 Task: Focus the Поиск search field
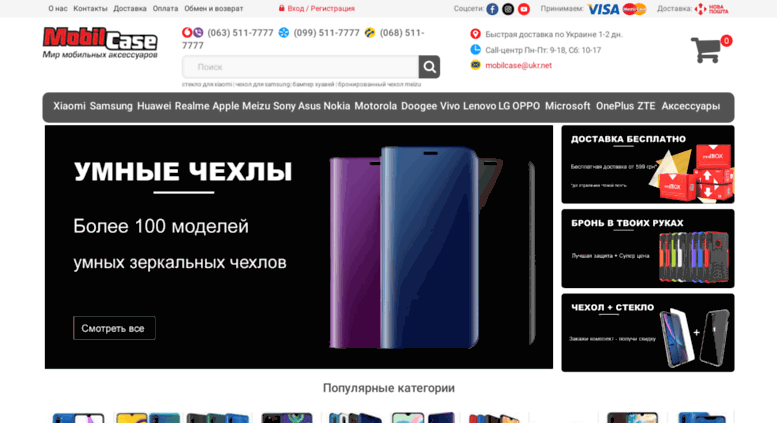[300, 67]
